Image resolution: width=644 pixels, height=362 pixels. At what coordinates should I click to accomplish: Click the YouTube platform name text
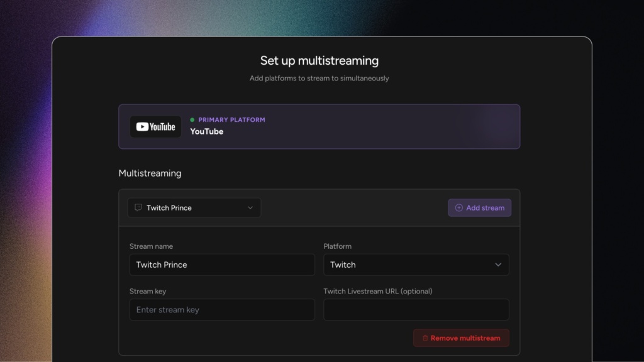pyautogui.click(x=206, y=132)
